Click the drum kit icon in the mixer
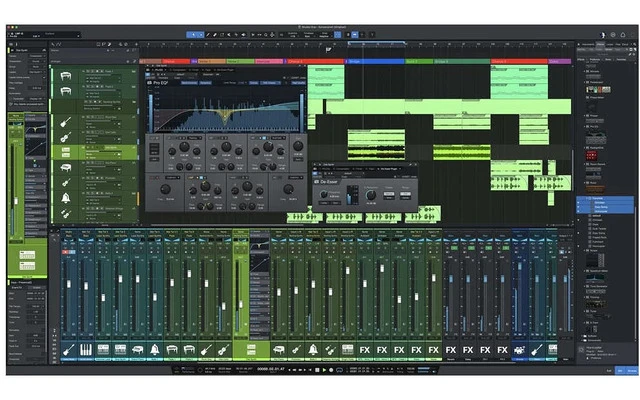The image size is (640, 400). 519,350
